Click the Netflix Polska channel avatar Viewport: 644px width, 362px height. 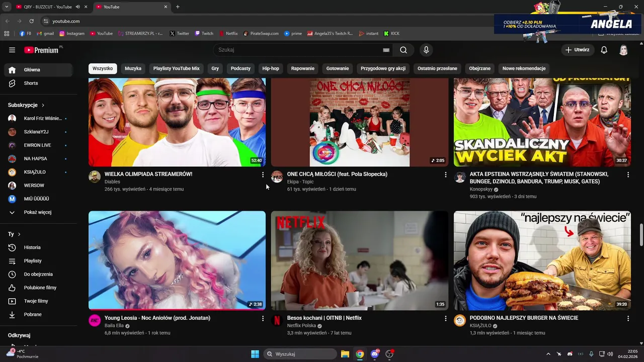coord(277,320)
